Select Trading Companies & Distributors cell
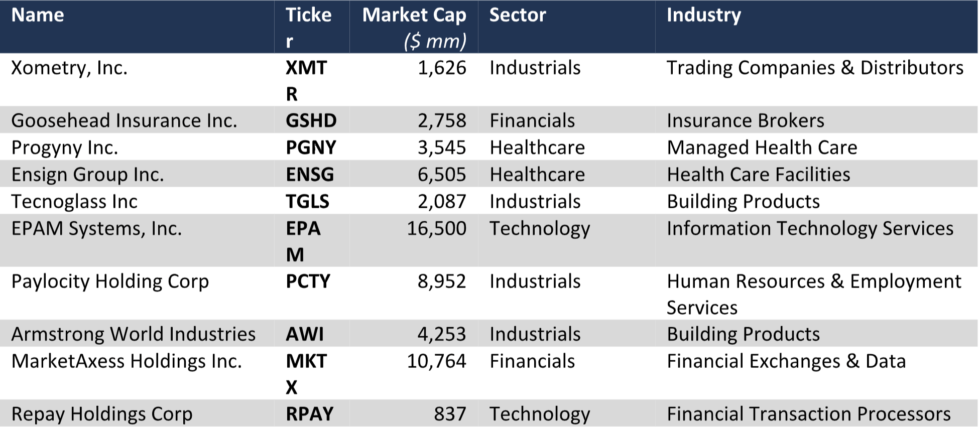Image resolution: width=980 pixels, height=427 pixels. point(815,68)
